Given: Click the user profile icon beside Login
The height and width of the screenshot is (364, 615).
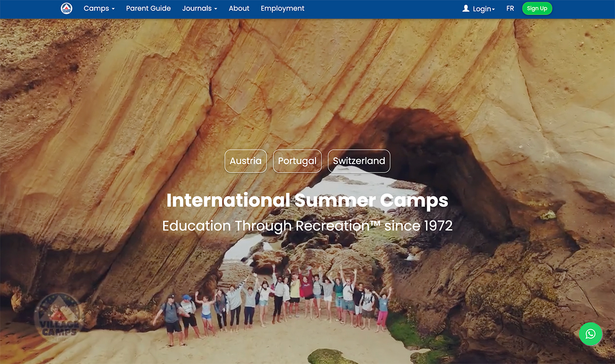Looking at the screenshot, I should 466,9.
